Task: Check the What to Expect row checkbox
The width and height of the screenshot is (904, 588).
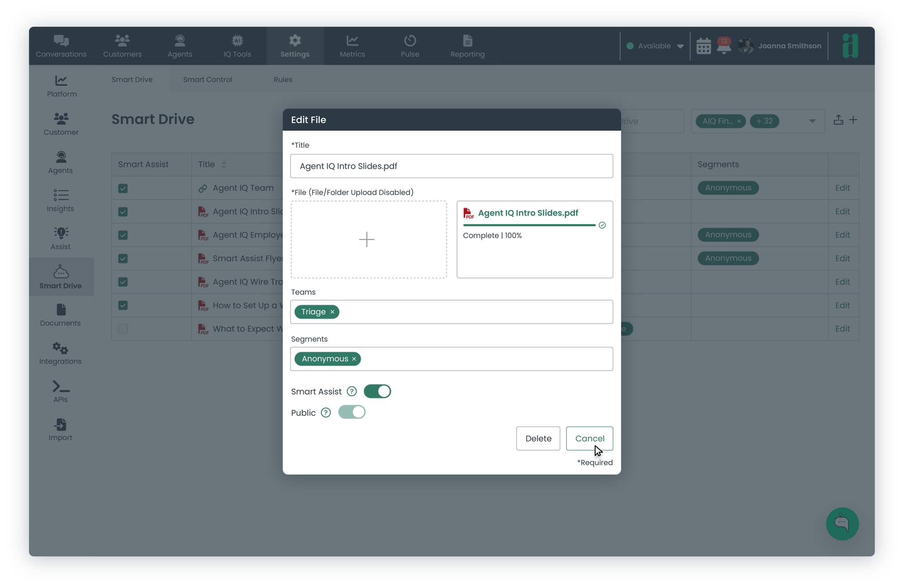Action: (x=123, y=329)
